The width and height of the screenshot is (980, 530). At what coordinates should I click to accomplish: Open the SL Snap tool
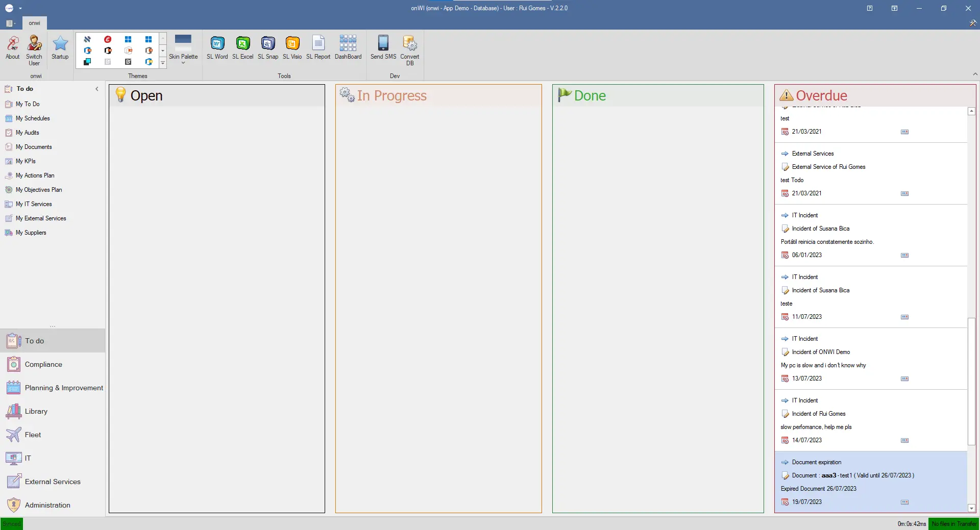click(x=268, y=47)
